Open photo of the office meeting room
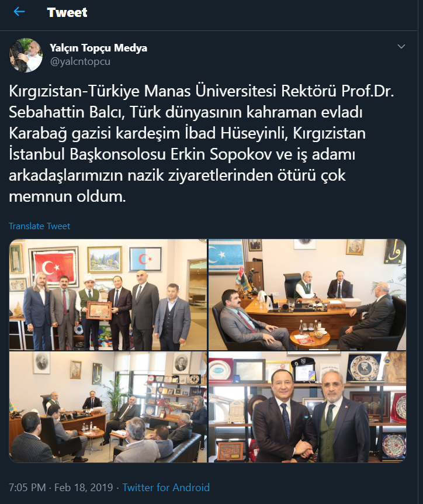Screen dimensions: 423x504 pos(108,407)
